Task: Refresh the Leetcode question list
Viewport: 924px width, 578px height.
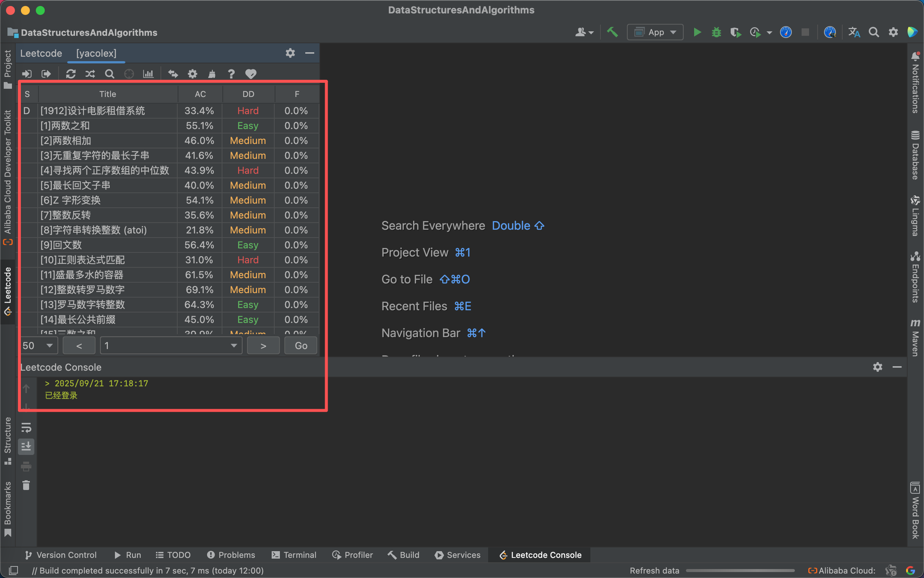Action: (71, 74)
